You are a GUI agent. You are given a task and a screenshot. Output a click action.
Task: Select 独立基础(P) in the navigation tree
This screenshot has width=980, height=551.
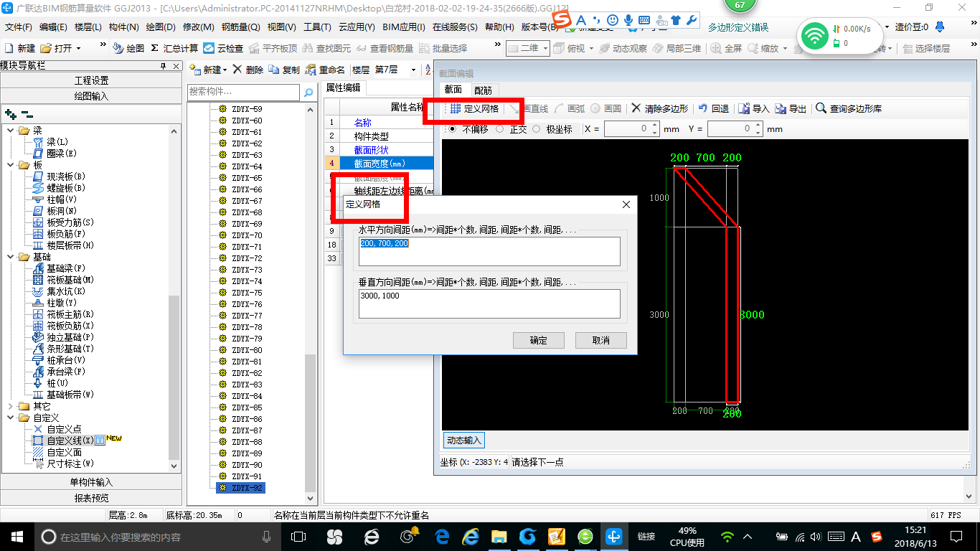(x=63, y=337)
